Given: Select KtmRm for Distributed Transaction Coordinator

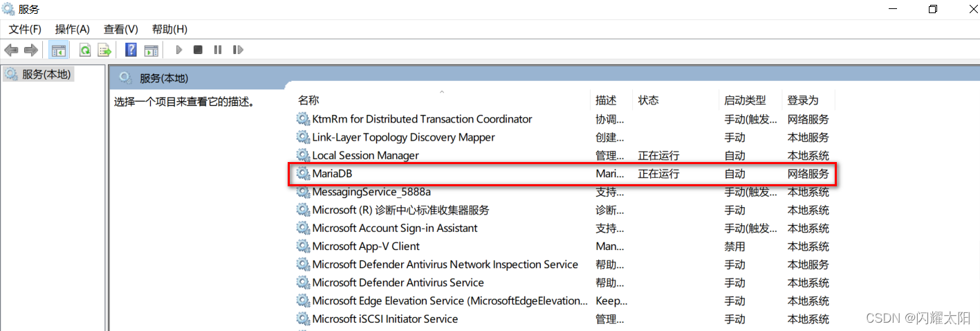Looking at the screenshot, I should point(422,119).
